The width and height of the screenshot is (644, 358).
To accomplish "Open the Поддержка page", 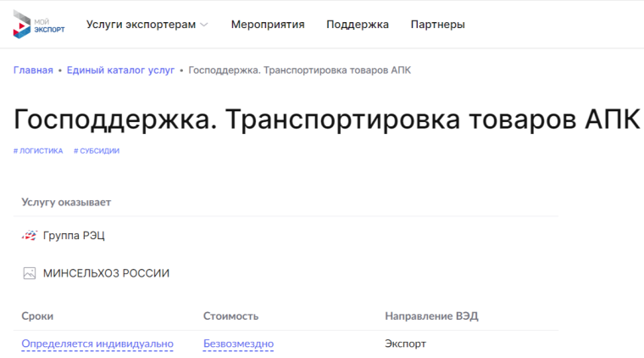I will (x=358, y=25).
